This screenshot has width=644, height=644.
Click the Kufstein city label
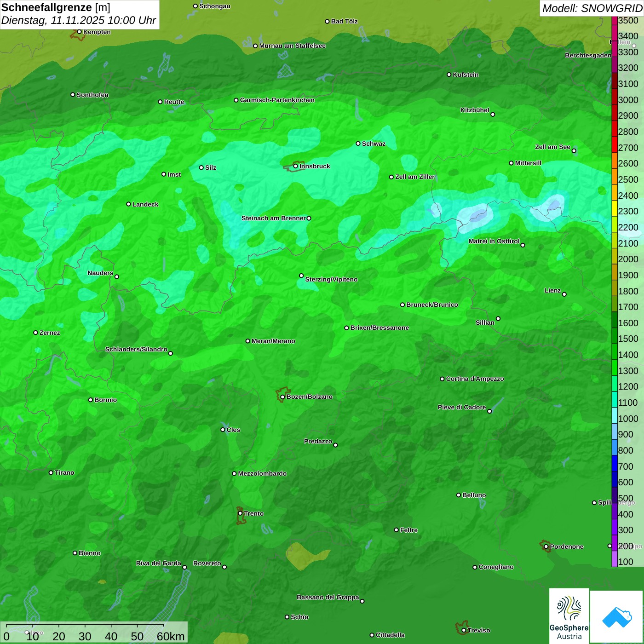click(466, 75)
